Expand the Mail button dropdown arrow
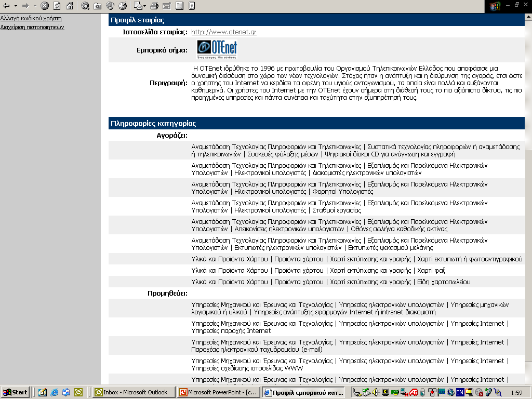This screenshot has height=399, width=532. pyautogui.click(x=144, y=6)
